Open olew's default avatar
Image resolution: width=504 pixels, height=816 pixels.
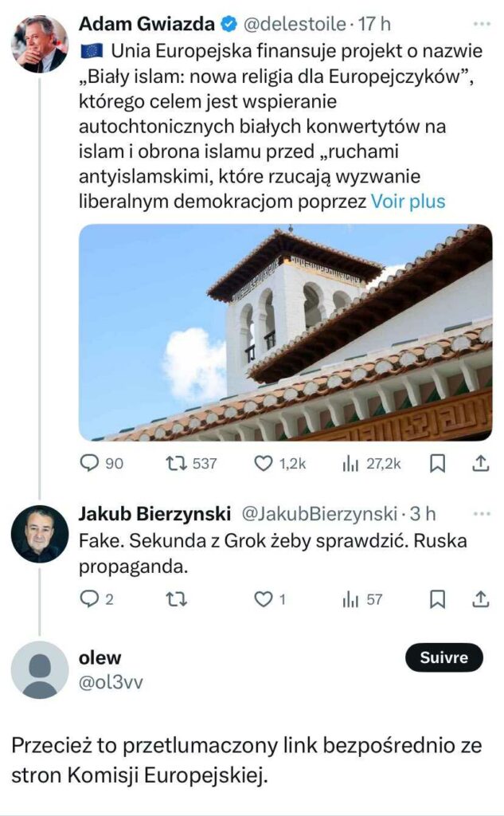39,669
